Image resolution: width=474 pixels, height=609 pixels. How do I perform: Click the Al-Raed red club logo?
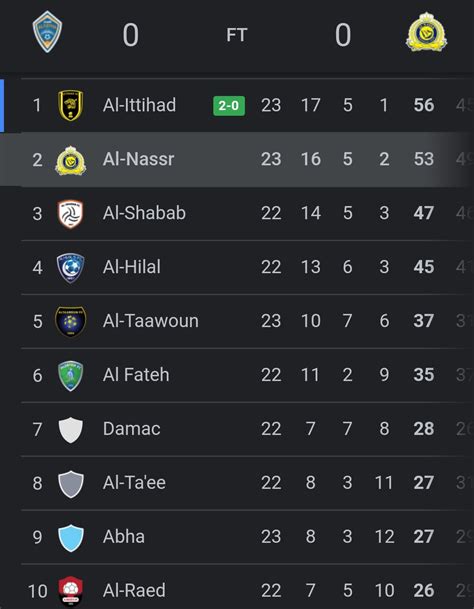click(70, 591)
